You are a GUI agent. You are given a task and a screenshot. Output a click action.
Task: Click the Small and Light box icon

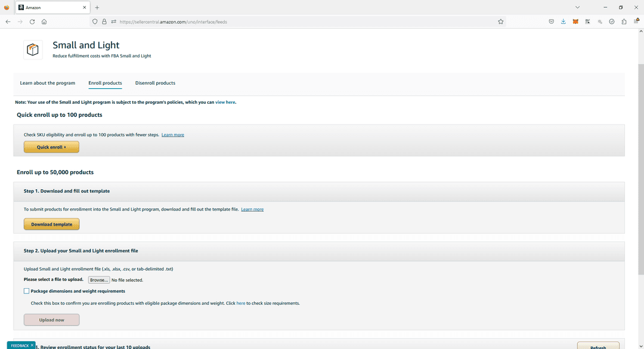pos(33,50)
